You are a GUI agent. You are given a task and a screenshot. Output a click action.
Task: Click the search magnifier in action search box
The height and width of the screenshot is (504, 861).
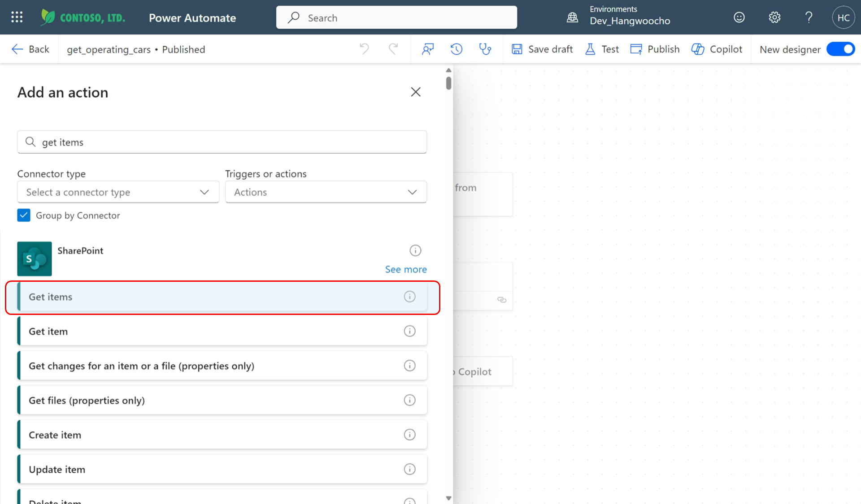[x=30, y=142]
